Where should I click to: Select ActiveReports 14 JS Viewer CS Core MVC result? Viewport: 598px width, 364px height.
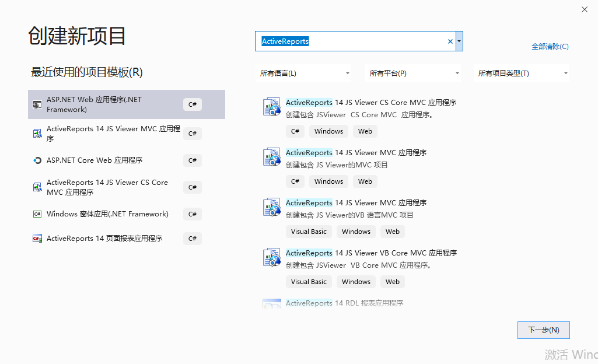tap(414, 117)
